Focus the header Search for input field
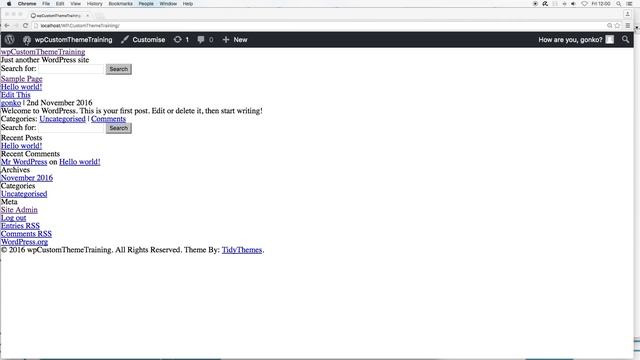This screenshot has width=640, height=360. [x=71, y=69]
